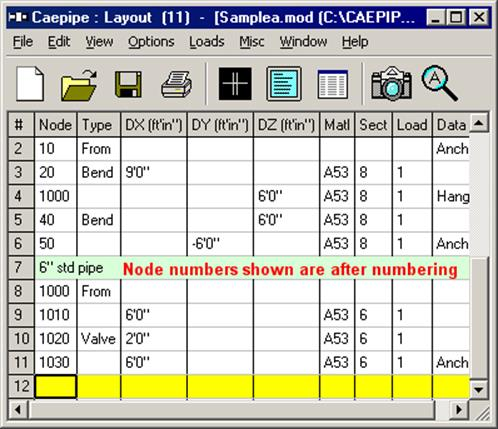The image size is (498, 429).
Task: Click the Hang data cell for node 1000
Action: tap(451, 196)
